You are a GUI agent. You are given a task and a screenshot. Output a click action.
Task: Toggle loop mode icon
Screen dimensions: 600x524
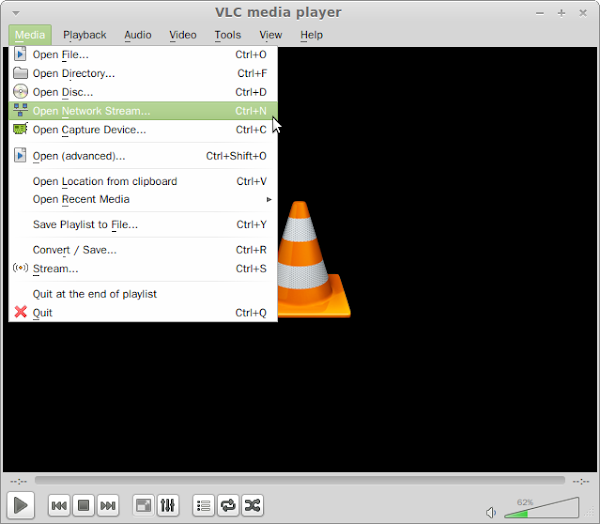[x=228, y=506]
